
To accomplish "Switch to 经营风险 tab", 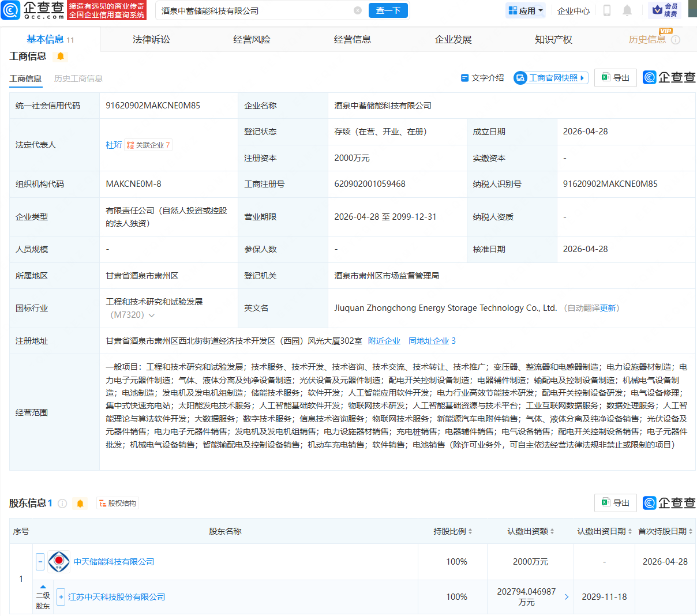I will [x=252, y=39].
